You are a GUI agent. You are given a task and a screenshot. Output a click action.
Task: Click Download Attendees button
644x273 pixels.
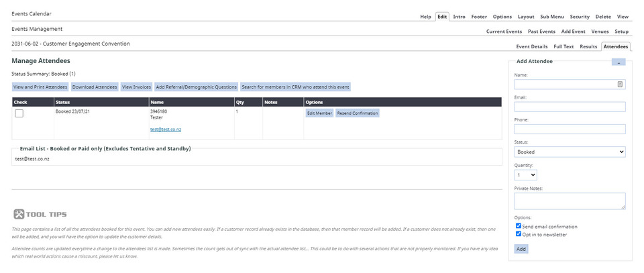[94, 87]
